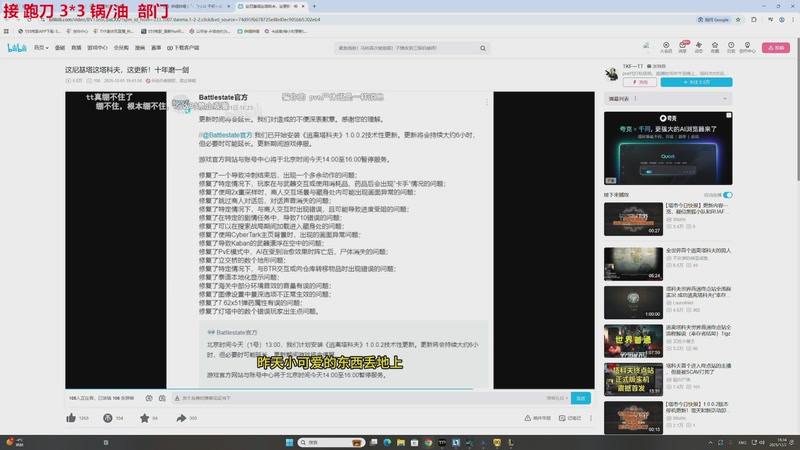
Task: Expand the 弹幕列表 danmaku list panel
Action: (x=725, y=98)
